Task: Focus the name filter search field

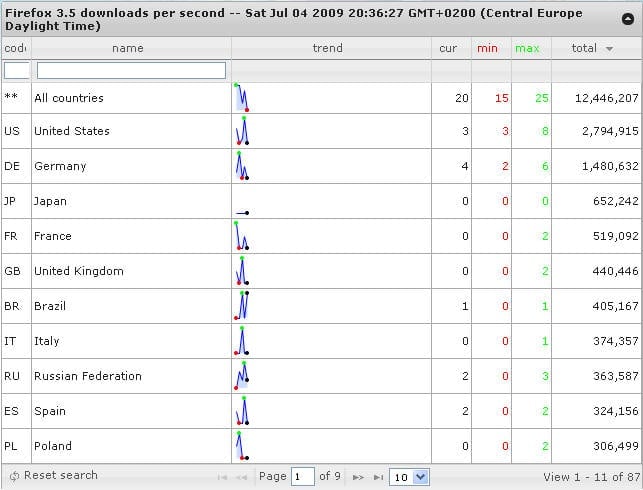Action: 131,71
